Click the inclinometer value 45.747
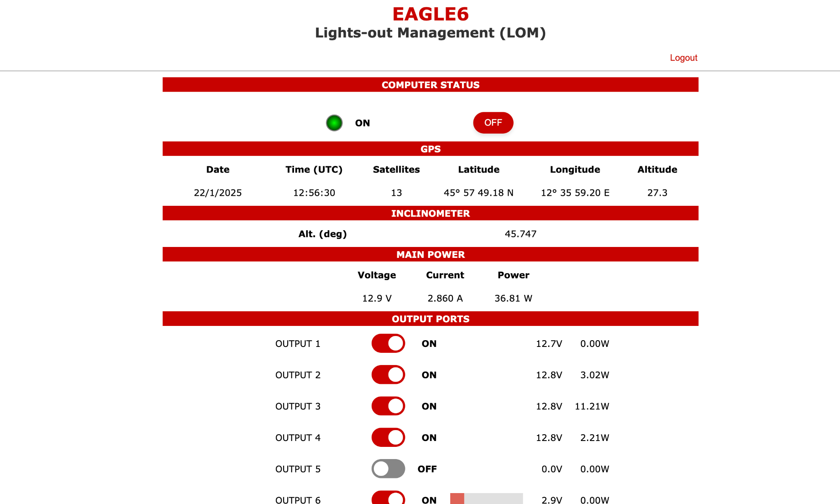Viewport: 840px width, 504px height. click(x=520, y=234)
